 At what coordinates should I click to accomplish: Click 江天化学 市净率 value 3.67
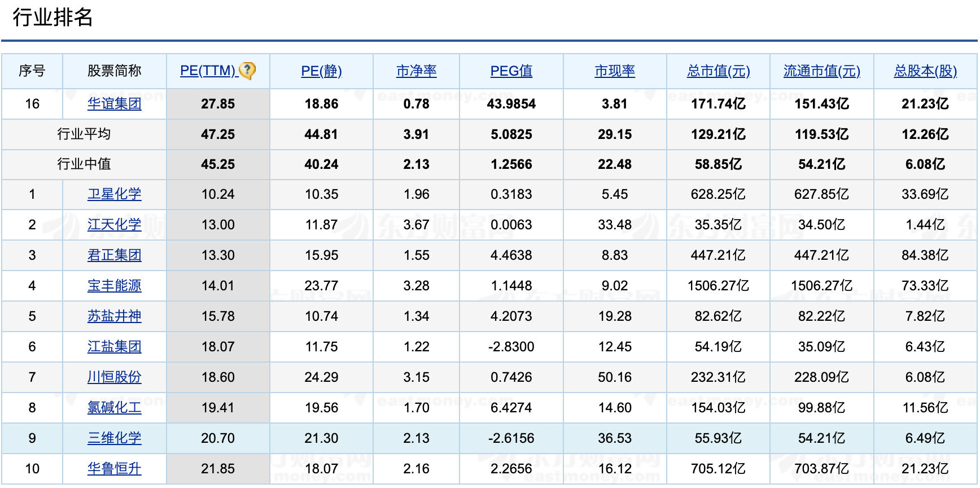(x=417, y=225)
